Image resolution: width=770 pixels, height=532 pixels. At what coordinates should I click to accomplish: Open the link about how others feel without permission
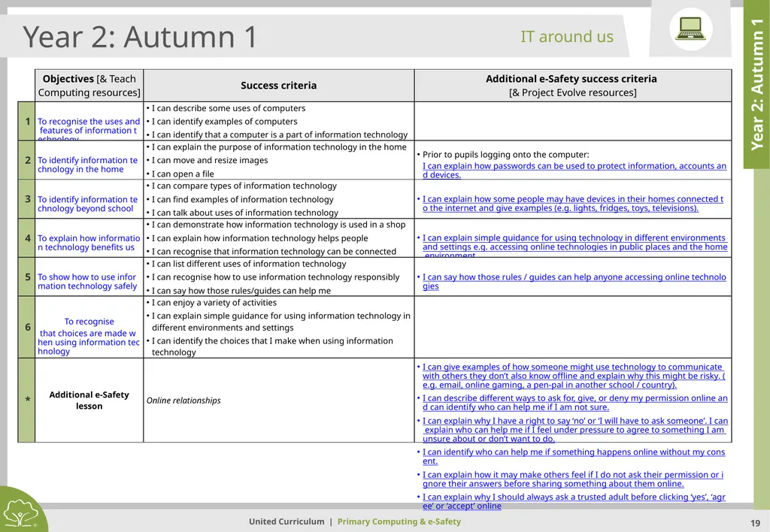point(572,479)
